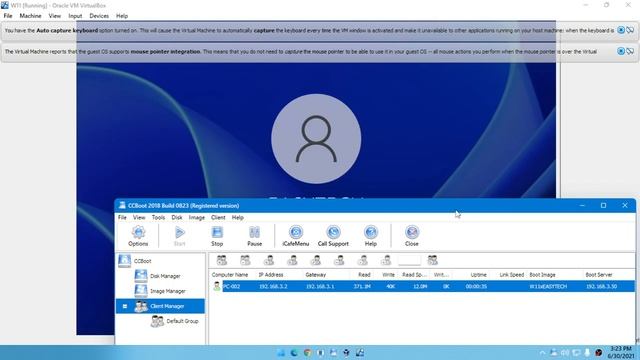
Task: Launch Microsoft Edge from the taskbar
Action: click(x=294, y=353)
